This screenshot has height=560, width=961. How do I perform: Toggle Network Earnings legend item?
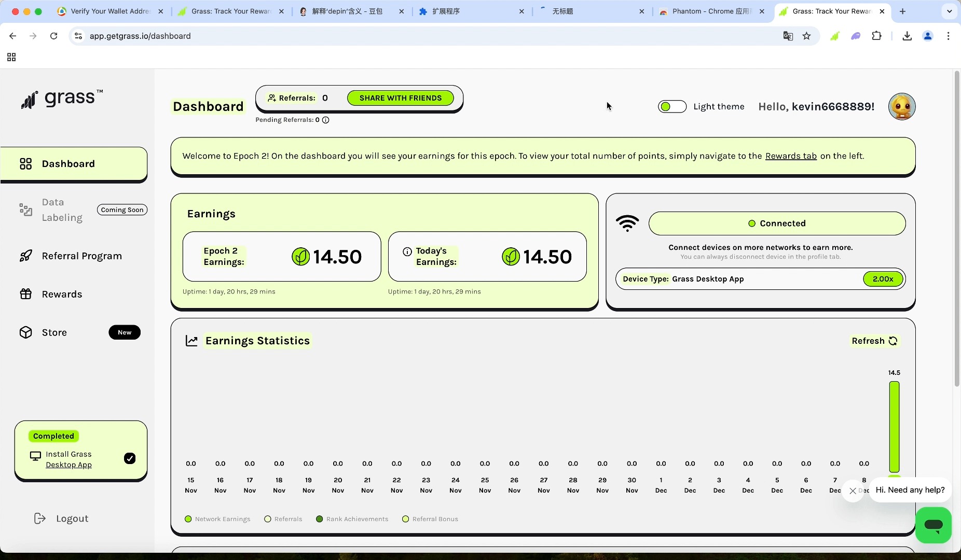tap(217, 519)
